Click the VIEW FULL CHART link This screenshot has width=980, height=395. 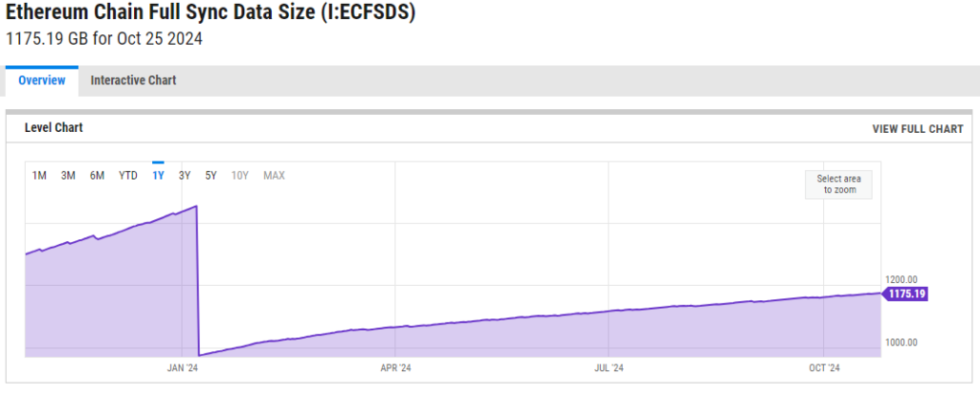[918, 129]
